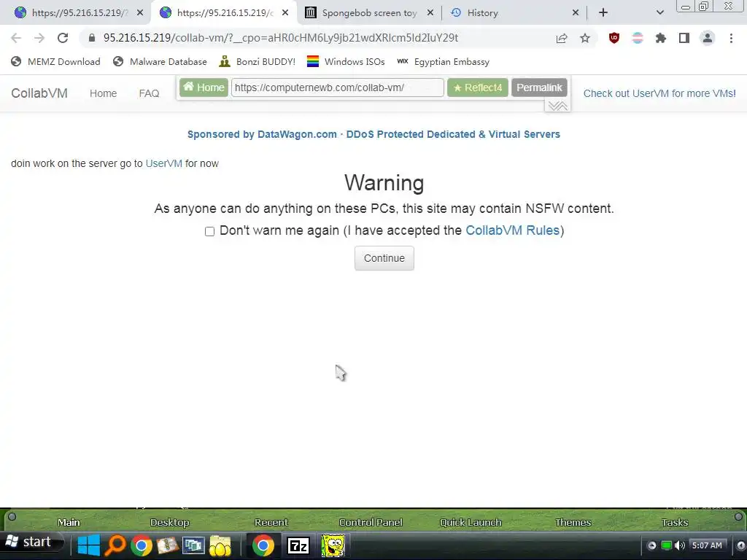Open the Main dock tab
747x560 pixels.
pos(69,522)
